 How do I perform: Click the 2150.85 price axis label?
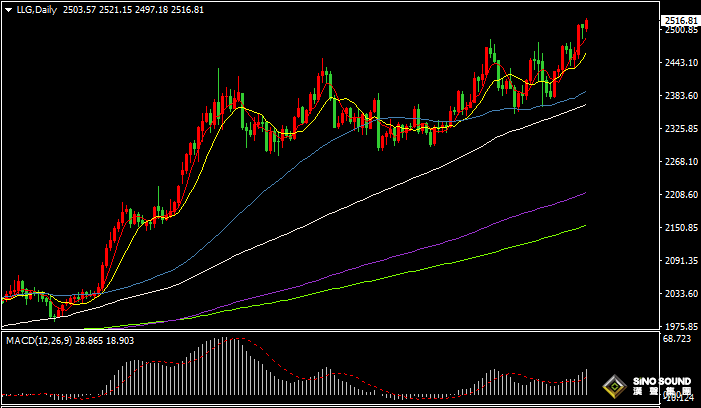(680, 228)
